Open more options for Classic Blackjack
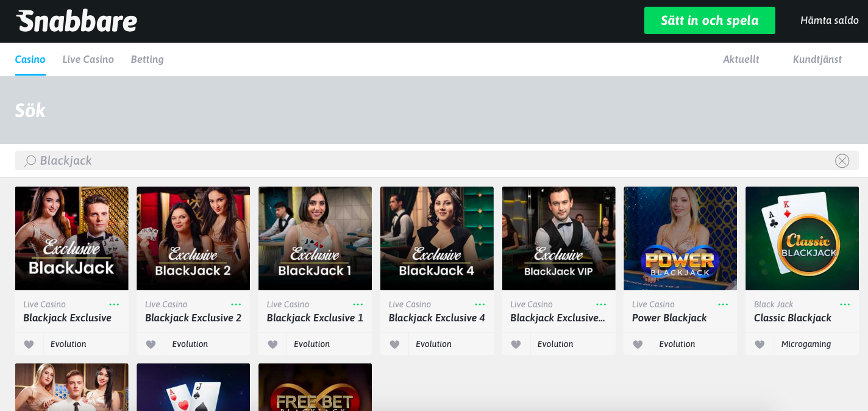Image resolution: width=868 pixels, height=411 pixels. pyautogui.click(x=845, y=304)
